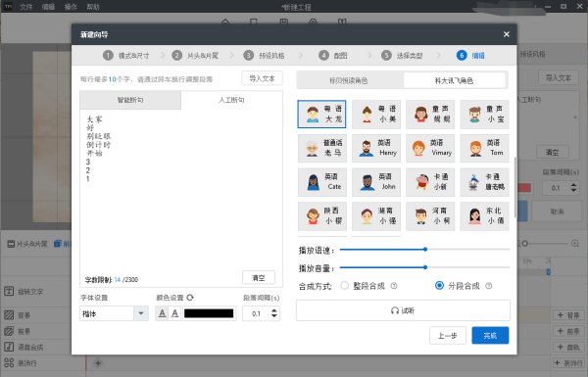Open the 文件 menu

click(25, 7)
